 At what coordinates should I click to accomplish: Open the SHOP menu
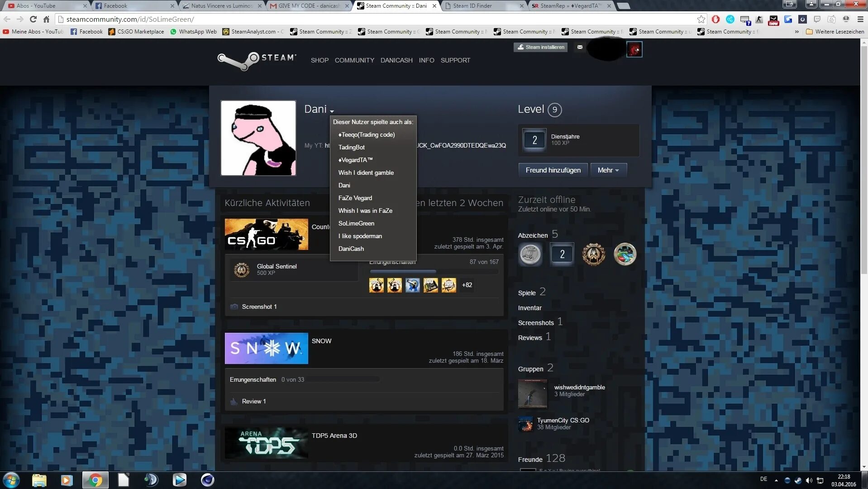tap(320, 60)
